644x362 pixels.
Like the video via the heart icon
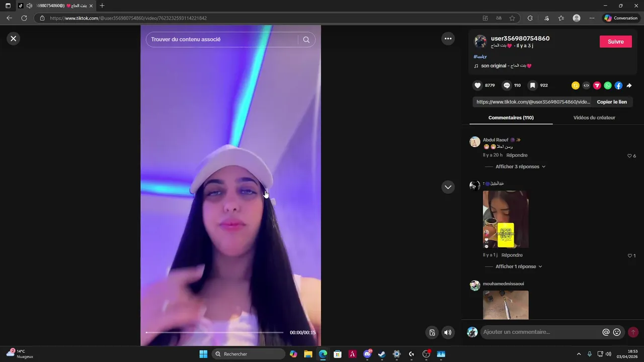[478, 85]
